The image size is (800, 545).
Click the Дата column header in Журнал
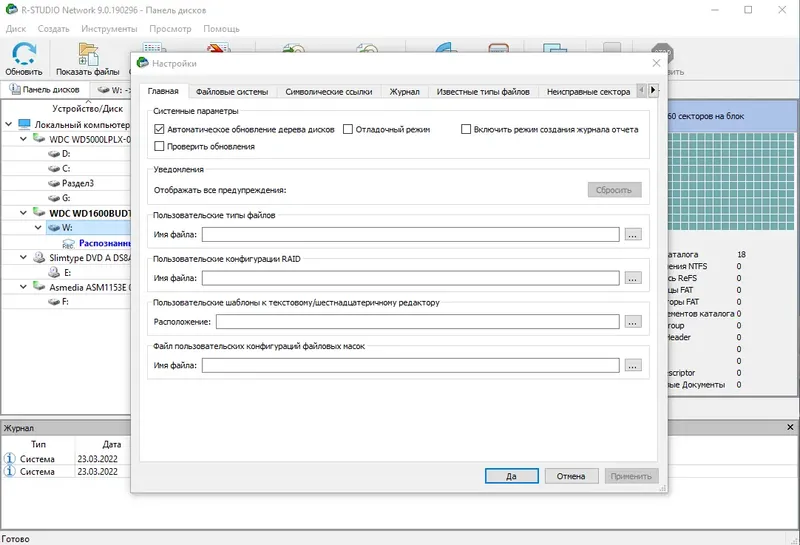click(111, 444)
